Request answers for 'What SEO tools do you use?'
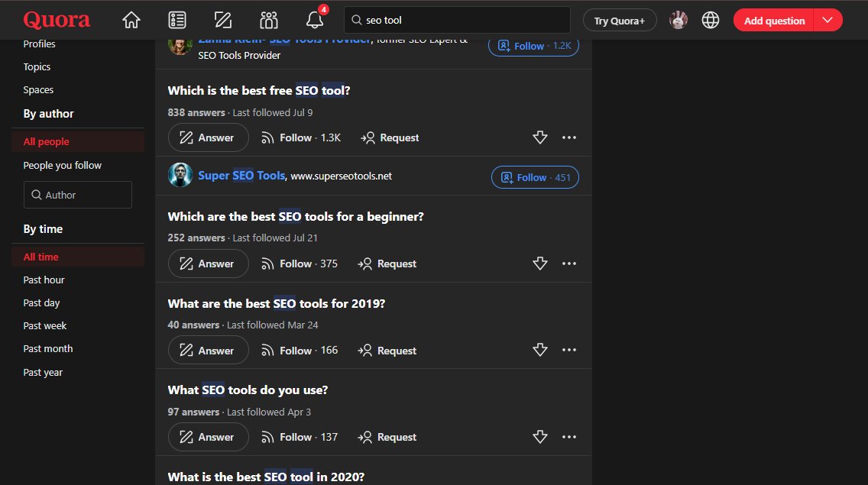Image resolution: width=868 pixels, height=485 pixels. click(387, 437)
